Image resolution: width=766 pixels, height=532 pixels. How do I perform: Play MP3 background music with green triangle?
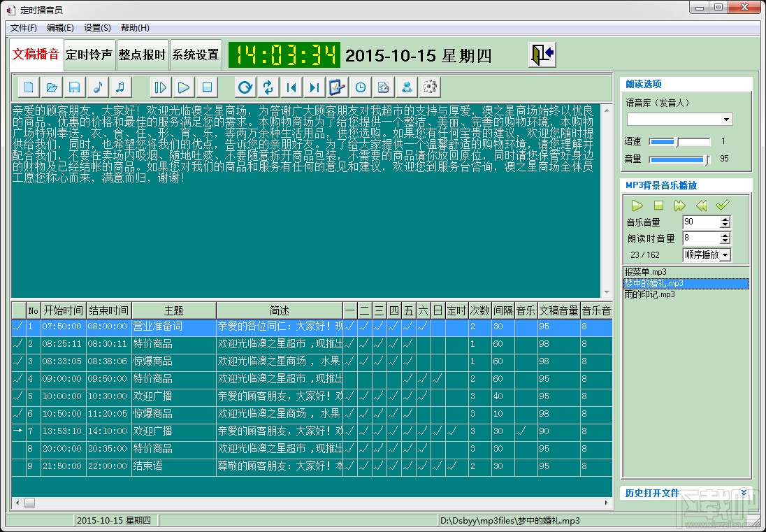click(x=637, y=206)
